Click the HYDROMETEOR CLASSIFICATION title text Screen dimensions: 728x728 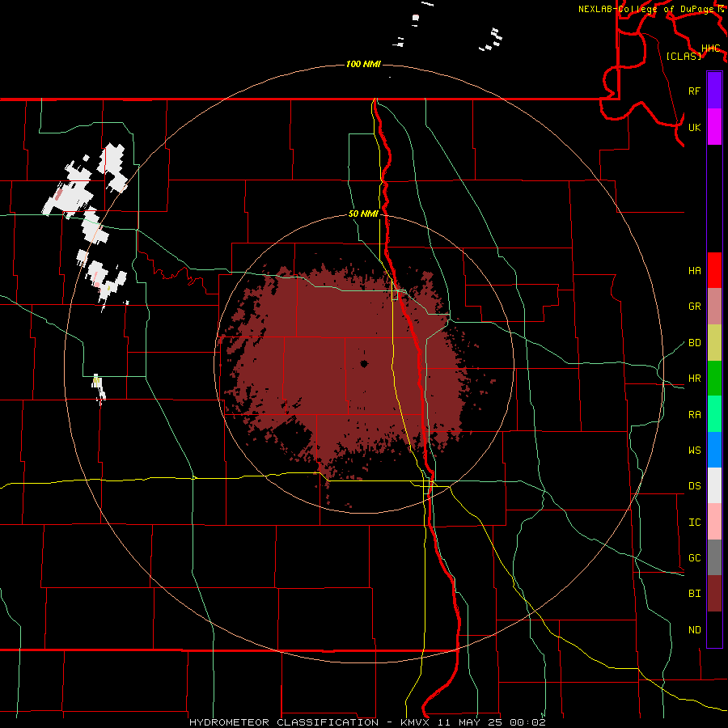[x=284, y=722]
